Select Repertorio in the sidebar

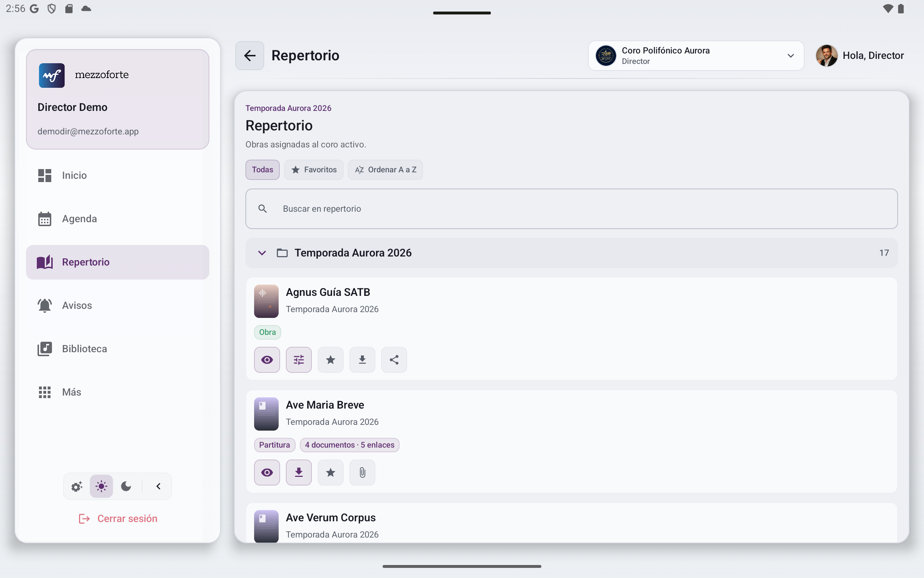[x=118, y=262]
